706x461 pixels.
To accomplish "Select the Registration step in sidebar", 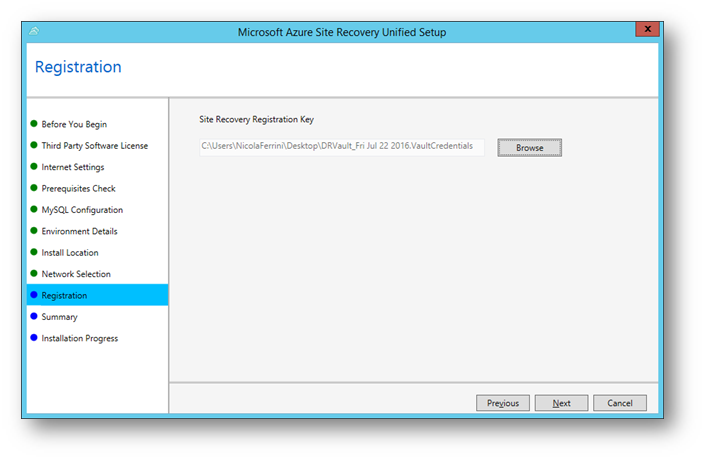I will tap(64, 296).
